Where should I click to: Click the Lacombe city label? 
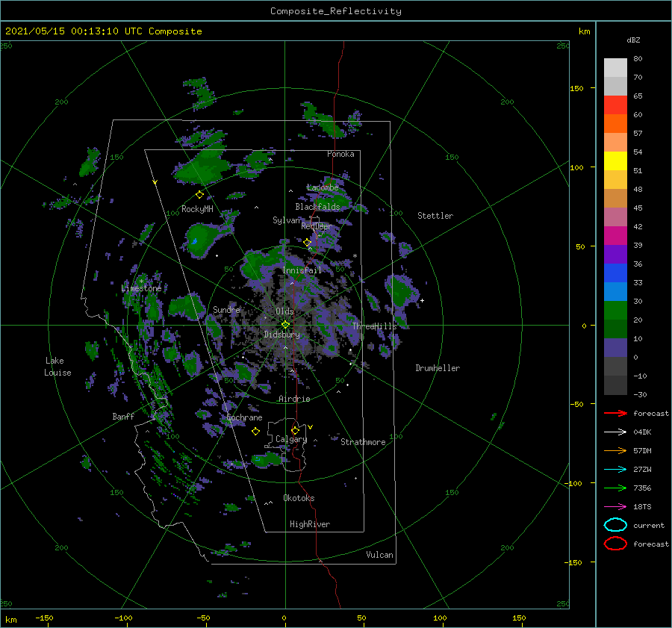coord(323,187)
